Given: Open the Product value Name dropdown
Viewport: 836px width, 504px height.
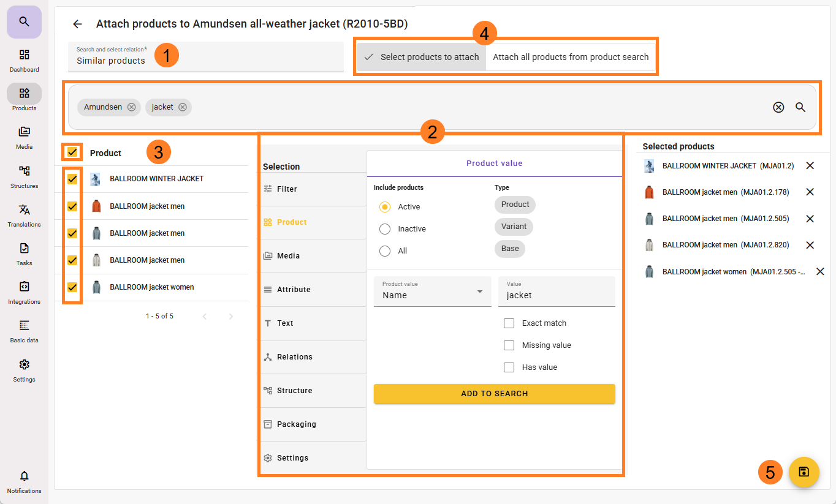Looking at the screenshot, I should point(432,291).
